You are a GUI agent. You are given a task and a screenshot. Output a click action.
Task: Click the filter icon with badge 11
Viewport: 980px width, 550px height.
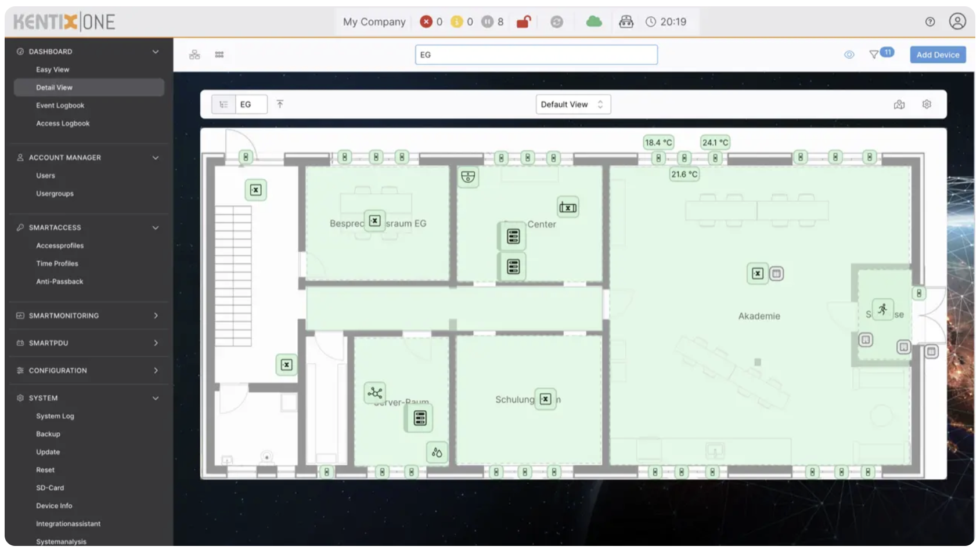click(x=874, y=55)
